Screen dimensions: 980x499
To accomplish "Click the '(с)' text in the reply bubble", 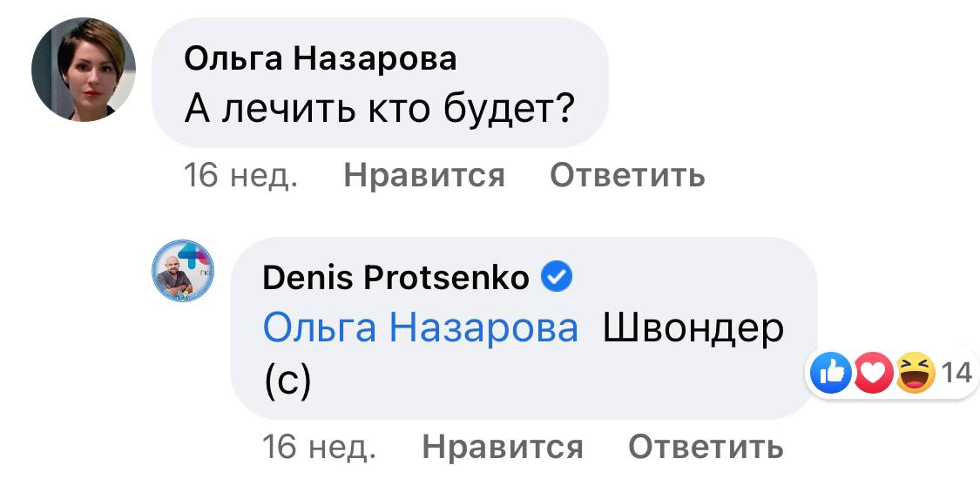I will [x=287, y=382].
